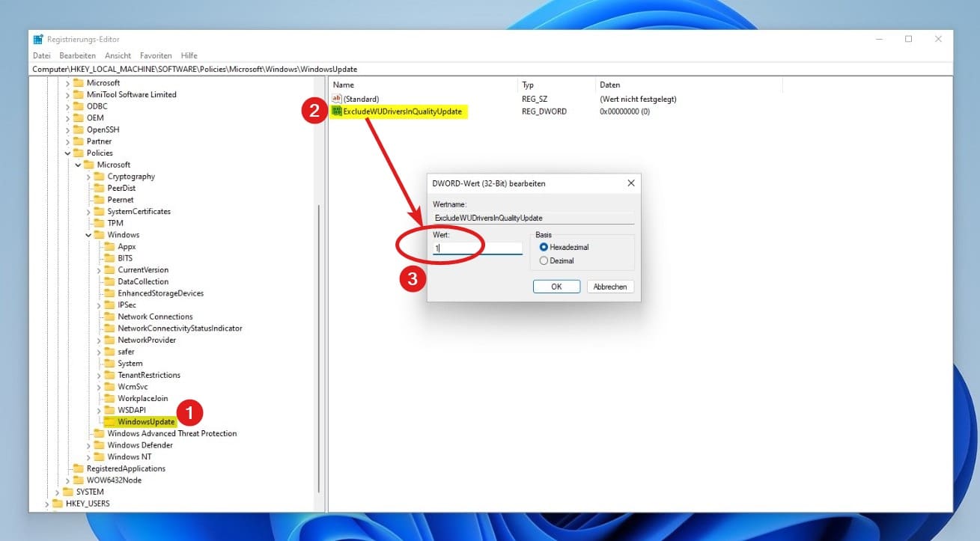Close the DWORD edit dialog
This screenshot has width=980, height=541.
pyautogui.click(x=630, y=183)
